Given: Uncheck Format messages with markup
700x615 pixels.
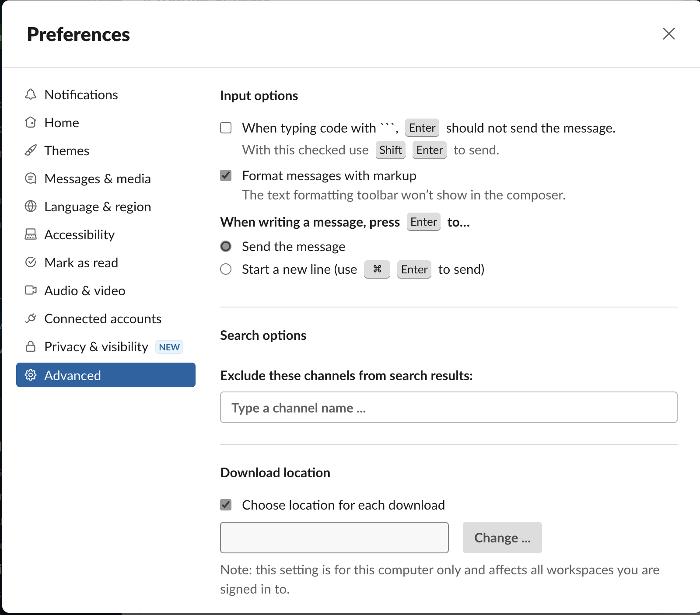Looking at the screenshot, I should [225, 175].
